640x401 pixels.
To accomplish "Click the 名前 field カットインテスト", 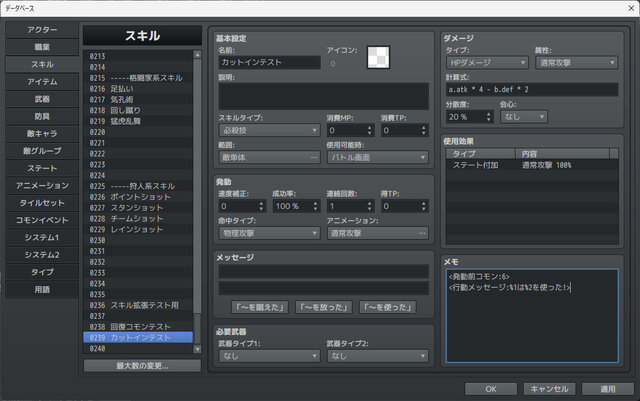I will point(269,62).
